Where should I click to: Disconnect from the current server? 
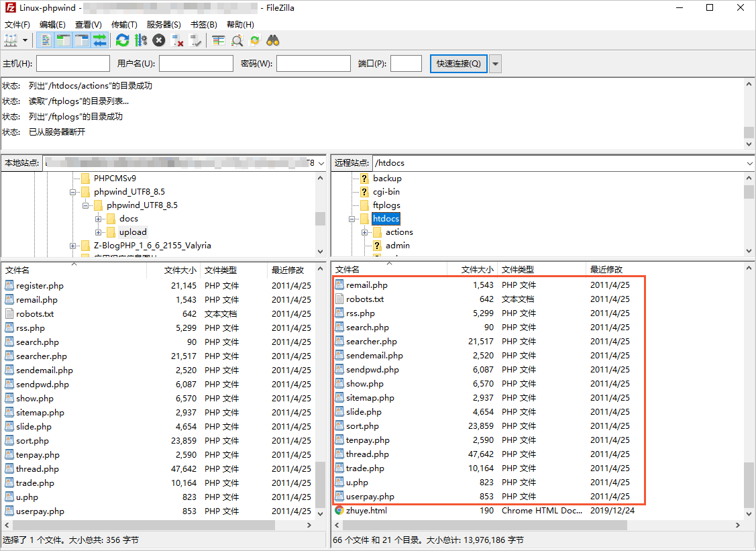[177, 40]
